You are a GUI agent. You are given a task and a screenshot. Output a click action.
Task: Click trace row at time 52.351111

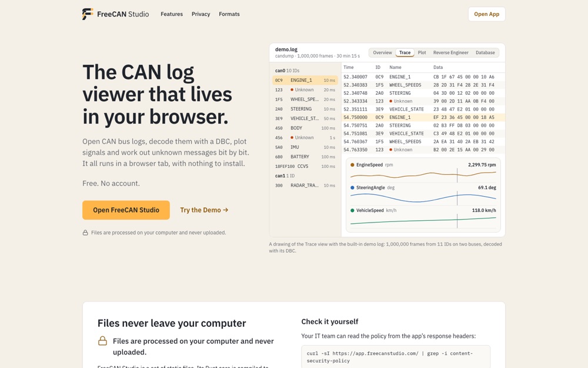pyautogui.click(x=423, y=110)
